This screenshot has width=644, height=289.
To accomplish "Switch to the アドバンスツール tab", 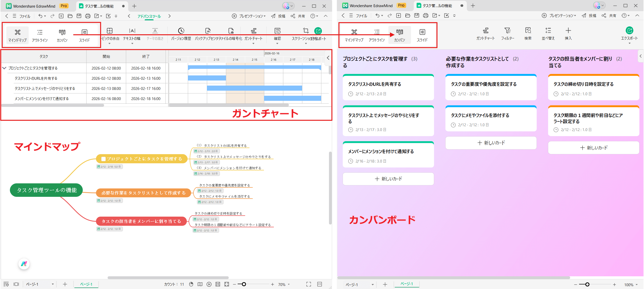I will tap(149, 16).
